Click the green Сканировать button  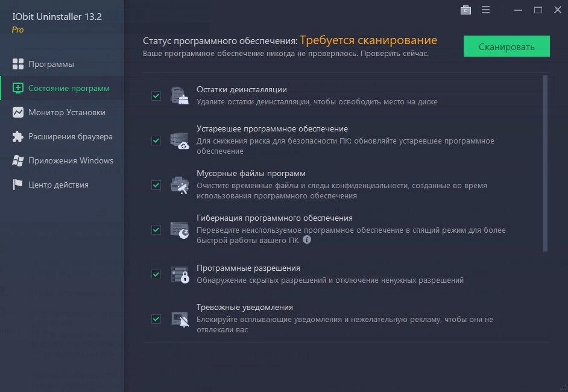tap(506, 46)
